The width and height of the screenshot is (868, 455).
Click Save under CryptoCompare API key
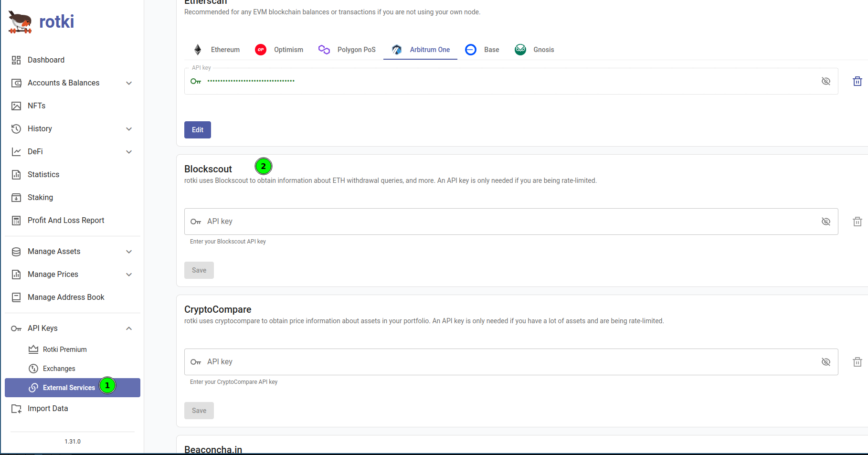click(199, 411)
